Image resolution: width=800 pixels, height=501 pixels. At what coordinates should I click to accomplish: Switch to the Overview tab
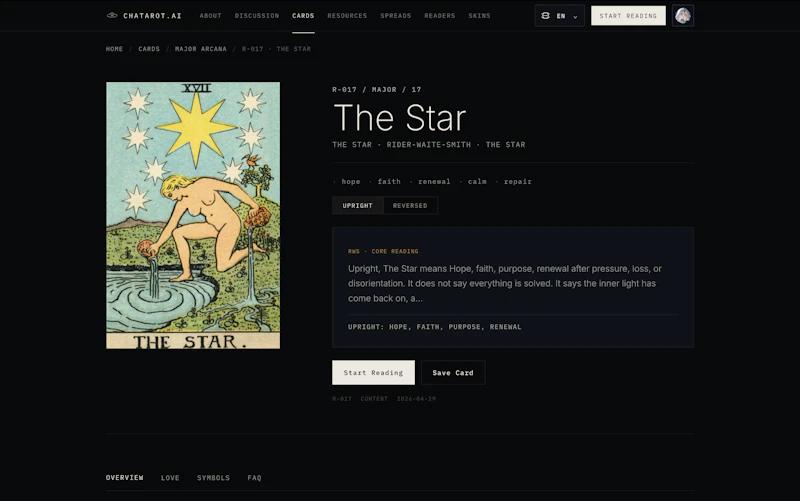124,478
